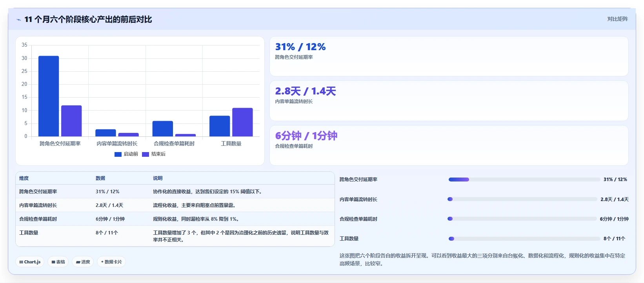644x283 pixels.
Task: Click the 跨角色交付延期率 progress bar
Action: 524,180
